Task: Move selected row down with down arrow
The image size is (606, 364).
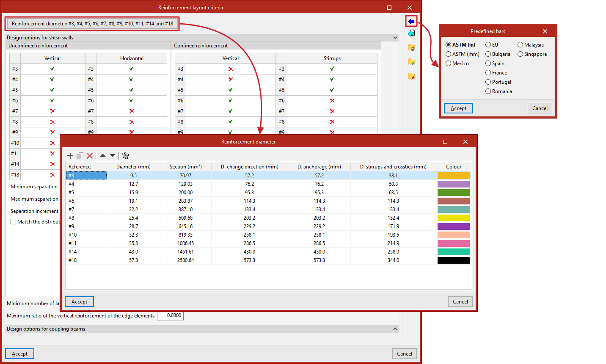Action: click(x=113, y=155)
